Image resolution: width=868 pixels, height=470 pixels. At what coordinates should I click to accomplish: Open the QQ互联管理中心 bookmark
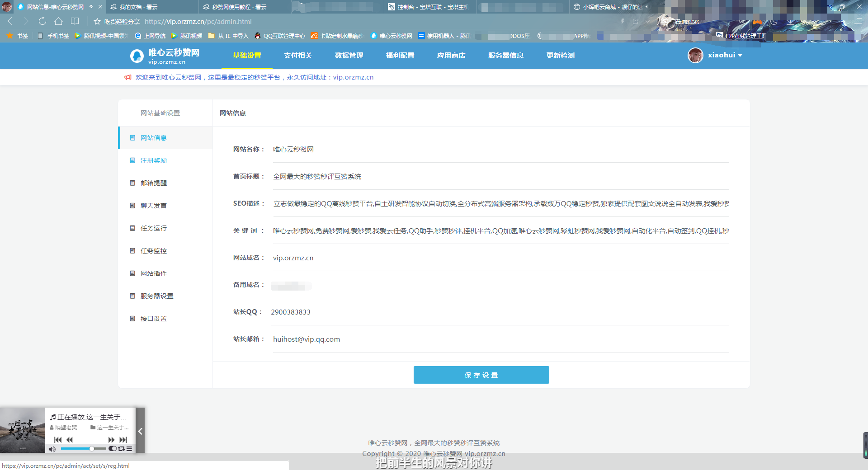(x=280, y=36)
